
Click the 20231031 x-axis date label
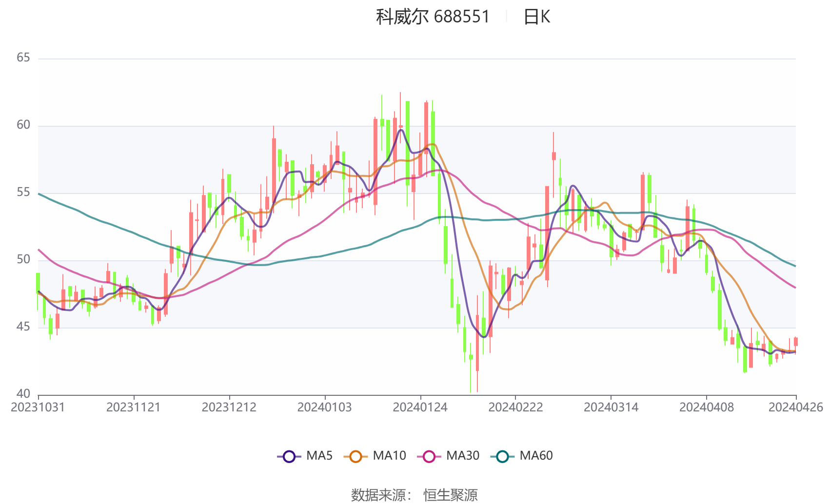tap(38, 407)
